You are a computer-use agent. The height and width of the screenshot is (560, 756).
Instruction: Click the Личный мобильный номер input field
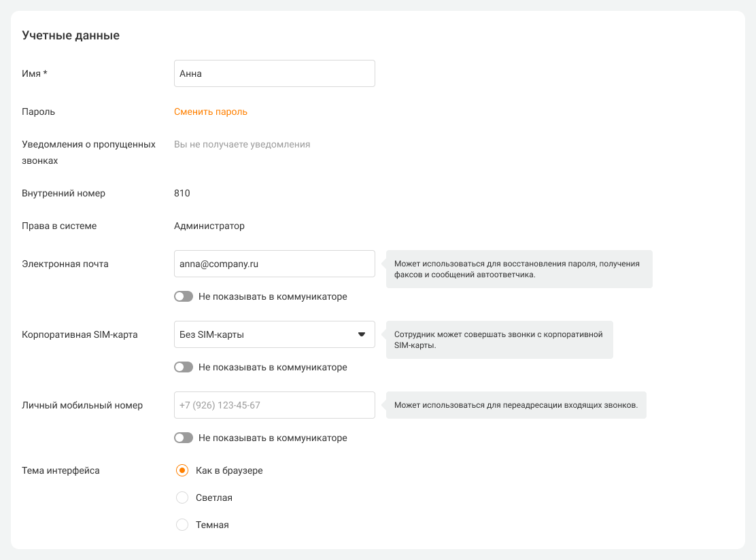pyautogui.click(x=274, y=405)
